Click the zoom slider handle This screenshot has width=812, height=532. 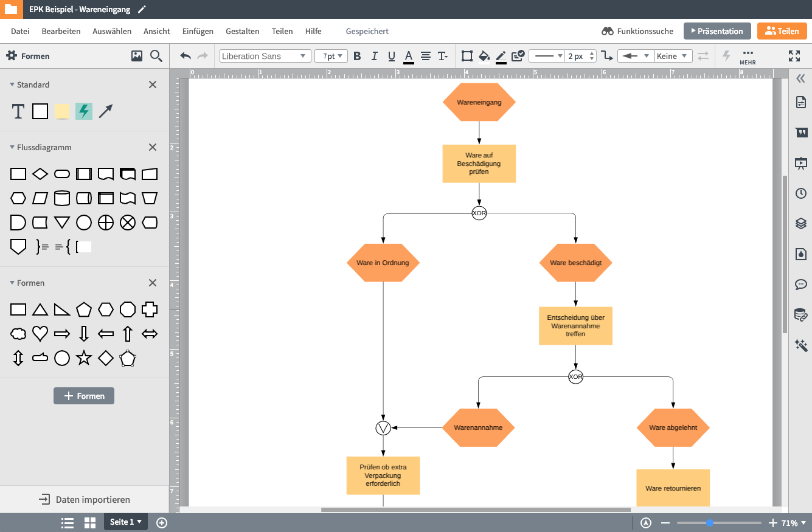point(709,523)
